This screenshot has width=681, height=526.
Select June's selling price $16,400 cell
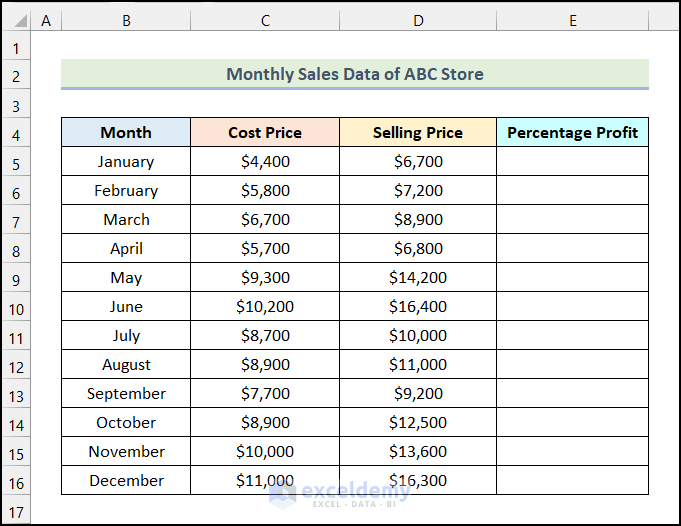pyautogui.click(x=418, y=306)
